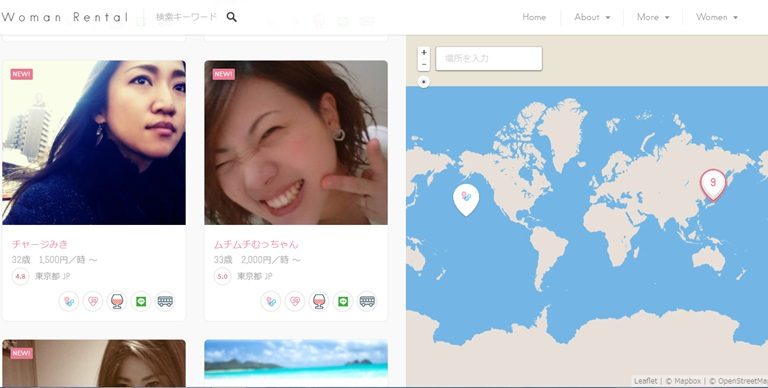Click チャージみき's profile photo
768x388 pixels.
click(x=94, y=143)
